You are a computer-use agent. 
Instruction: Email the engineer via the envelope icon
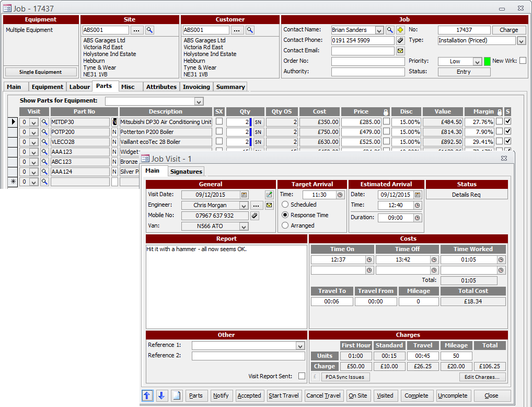pos(268,205)
